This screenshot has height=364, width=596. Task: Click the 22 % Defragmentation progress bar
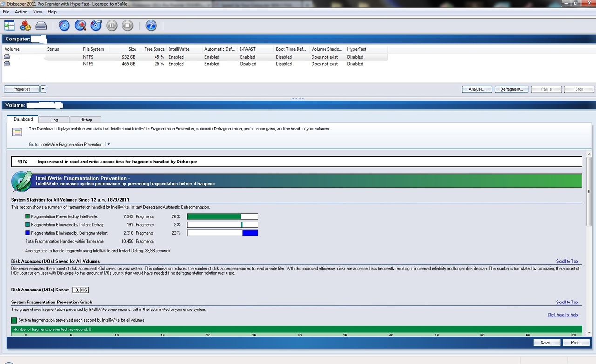point(223,233)
